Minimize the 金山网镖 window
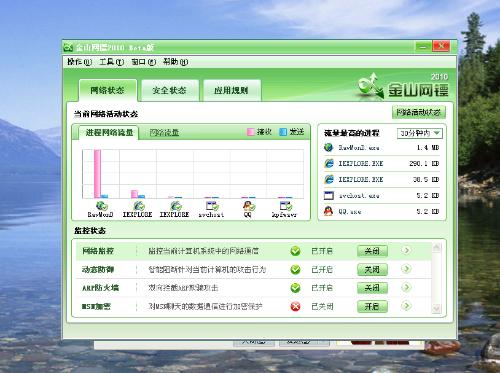Image resolution: width=500 pixels, height=373 pixels. (423, 46)
